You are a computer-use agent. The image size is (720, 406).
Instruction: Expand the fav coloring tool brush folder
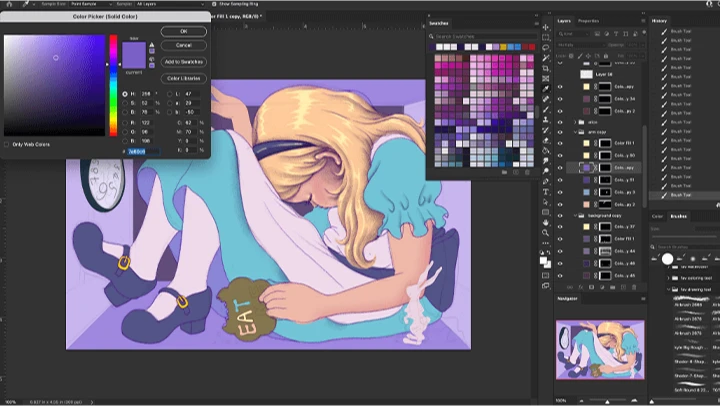pyautogui.click(x=669, y=278)
